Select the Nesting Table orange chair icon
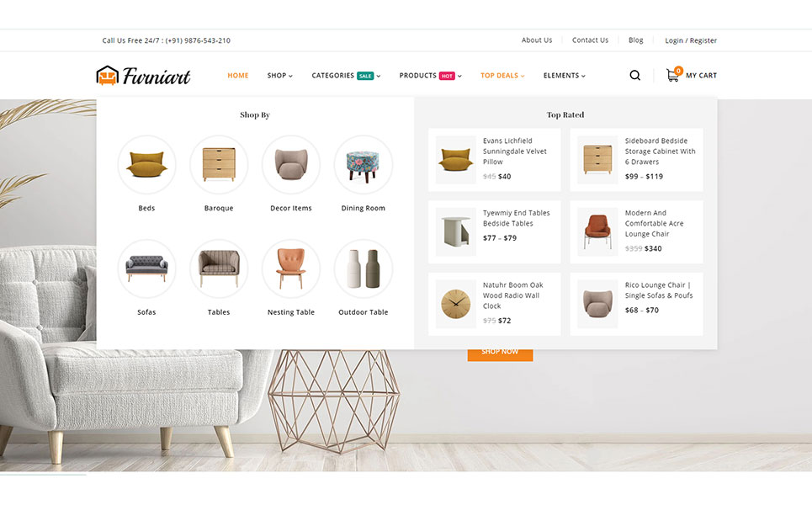812x505 pixels. (x=291, y=268)
